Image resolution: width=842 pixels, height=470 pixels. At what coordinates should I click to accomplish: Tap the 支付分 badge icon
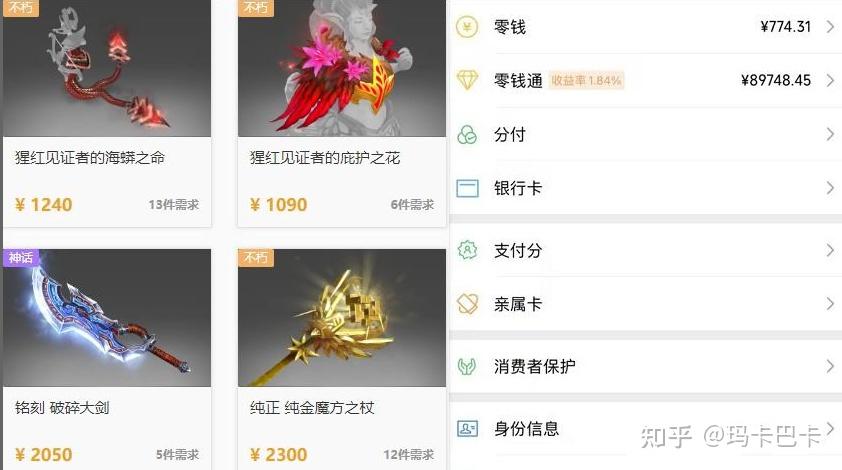point(467,250)
